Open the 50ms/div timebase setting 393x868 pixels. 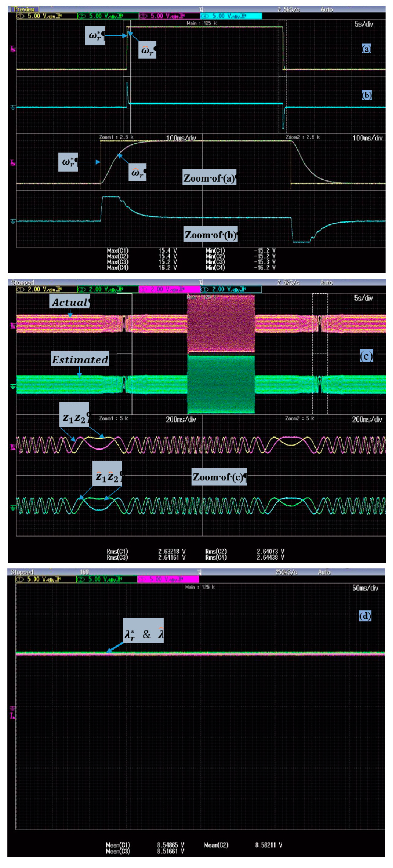pyautogui.click(x=365, y=588)
